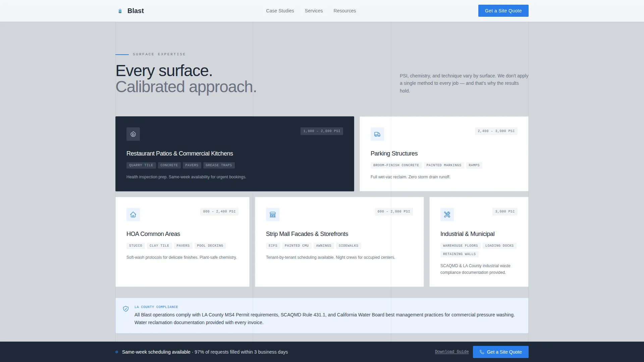The height and width of the screenshot is (362, 644).
Task: Click the Every surface. heading
Action: tap(164, 71)
